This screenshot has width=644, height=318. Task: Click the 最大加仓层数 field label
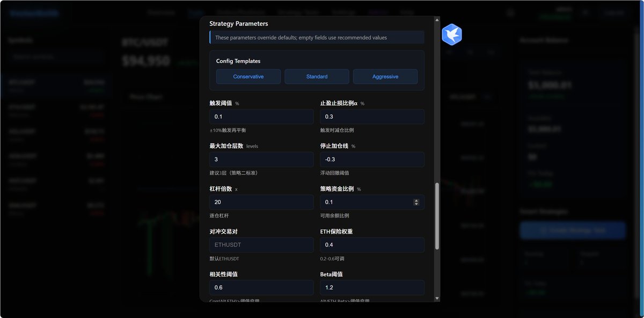click(226, 146)
